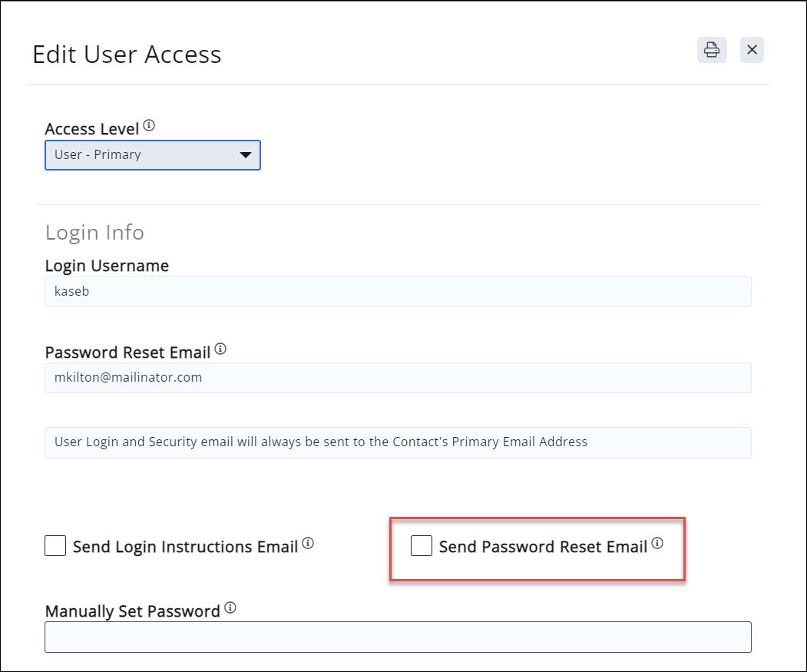This screenshot has width=807, height=672.
Task: Click the Manually Set Password label text
Action: pos(132,611)
